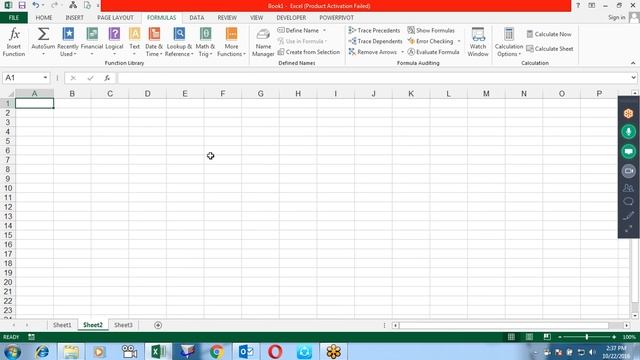Open Lookup & Reference functions menu
Screen dimensions: 640x360
tap(179, 42)
